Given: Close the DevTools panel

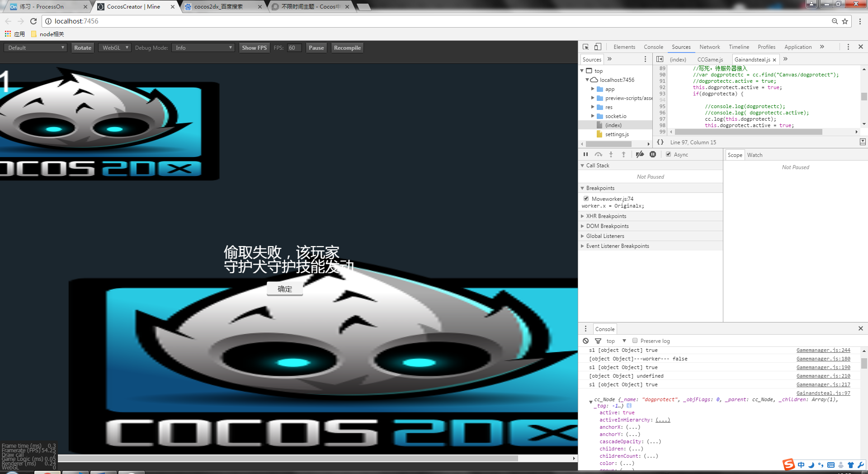Looking at the screenshot, I should [861, 47].
